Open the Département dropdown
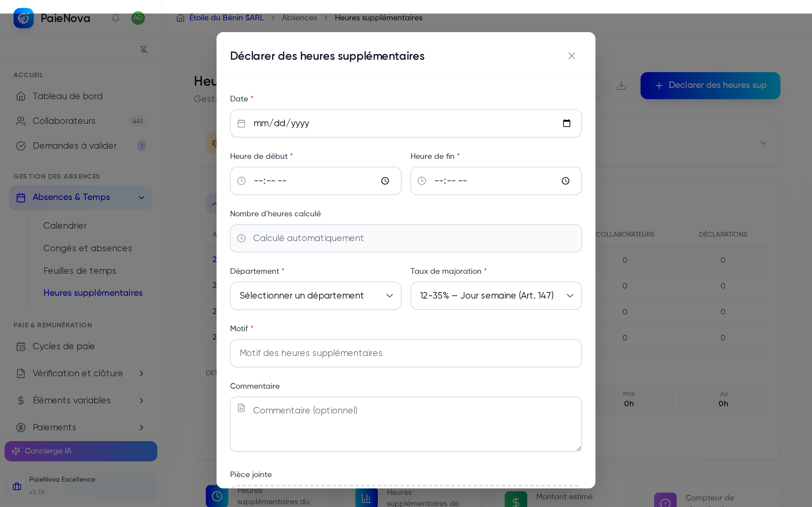Image resolution: width=812 pixels, height=507 pixels. pos(315,296)
